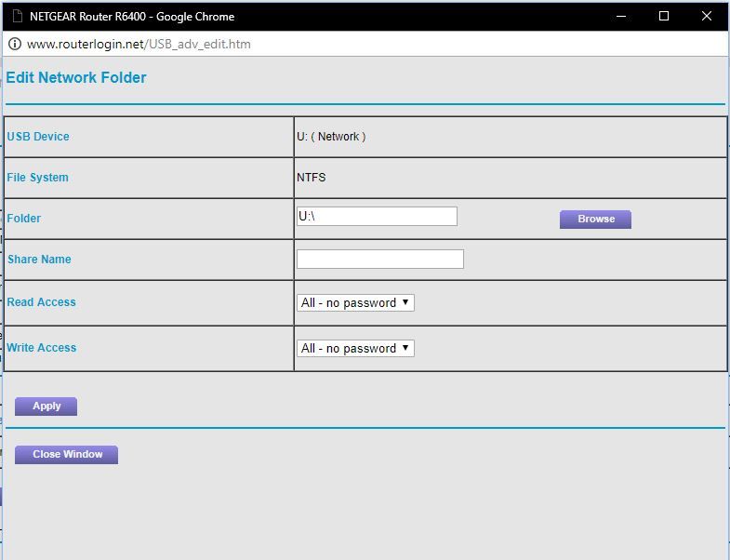Apply the network folder settings
The image size is (730, 560).
tap(46, 407)
